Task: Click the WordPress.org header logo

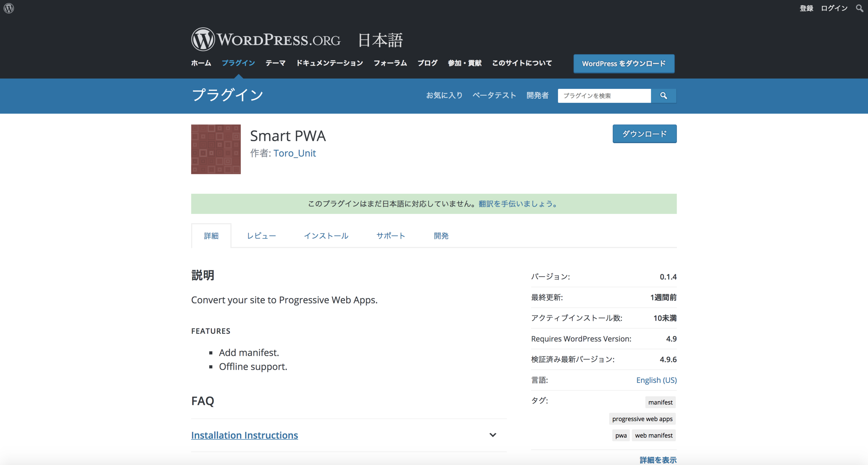Action: (x=266, y=40)
